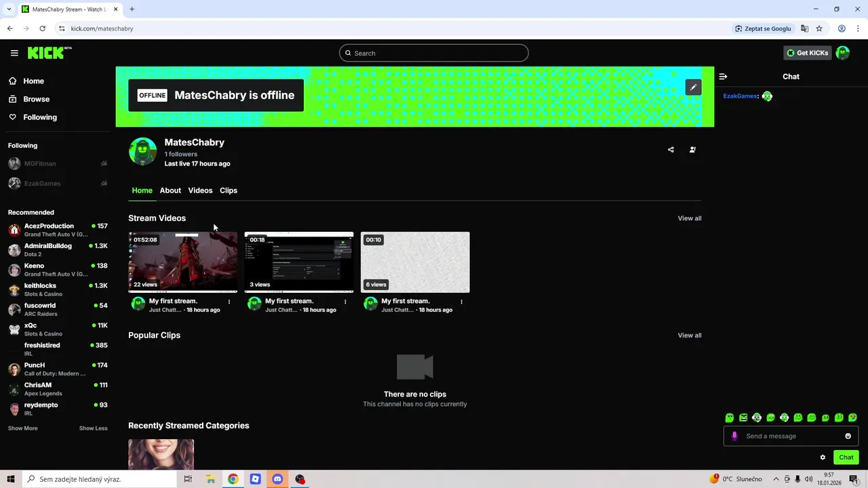Open the 00:10 stream video thumbnail

[x=415, y=262]
